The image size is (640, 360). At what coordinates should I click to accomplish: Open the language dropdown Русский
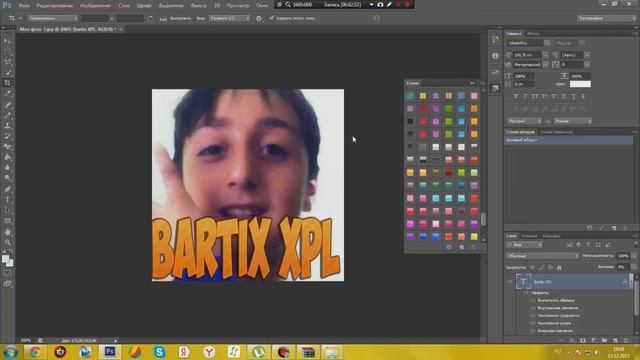[524, 121]
